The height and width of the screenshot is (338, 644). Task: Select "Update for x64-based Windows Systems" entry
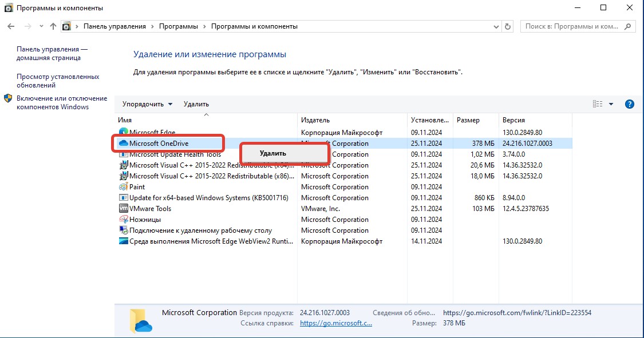(208, 198)
